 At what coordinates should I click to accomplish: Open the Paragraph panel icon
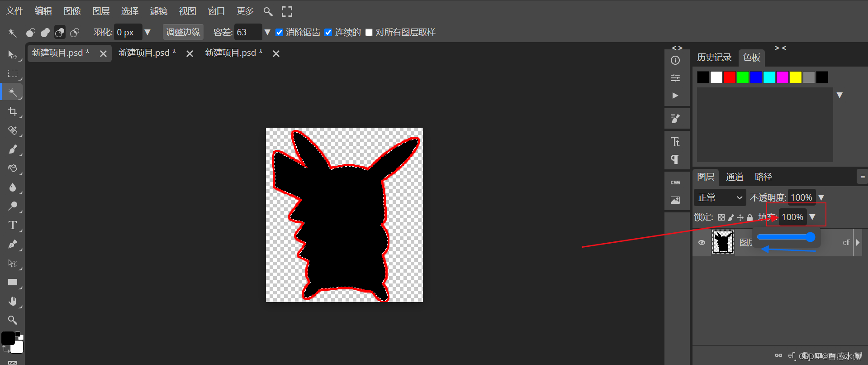(675, 159)
